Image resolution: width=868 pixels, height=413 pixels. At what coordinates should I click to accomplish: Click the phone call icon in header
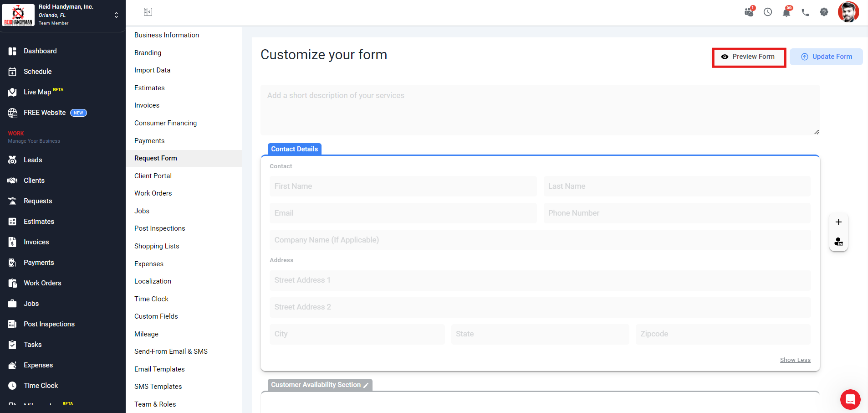805,12
